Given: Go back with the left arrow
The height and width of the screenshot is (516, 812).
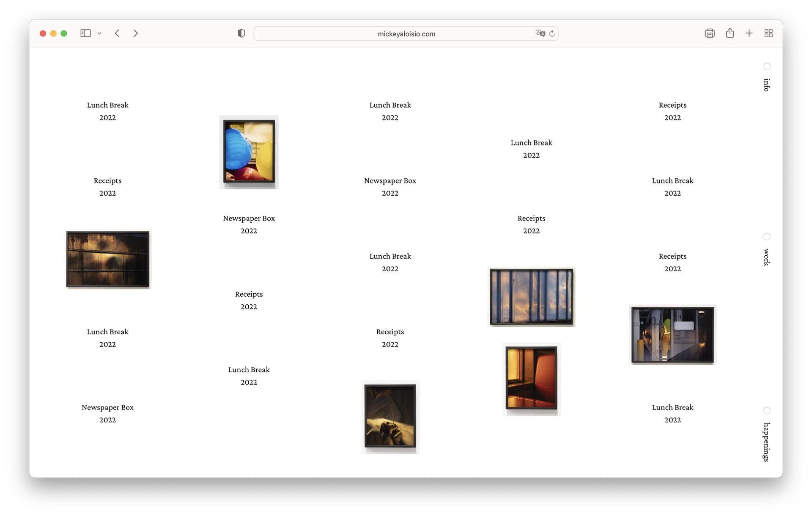Looking at the screenshot, I should (x=117, y=33).
